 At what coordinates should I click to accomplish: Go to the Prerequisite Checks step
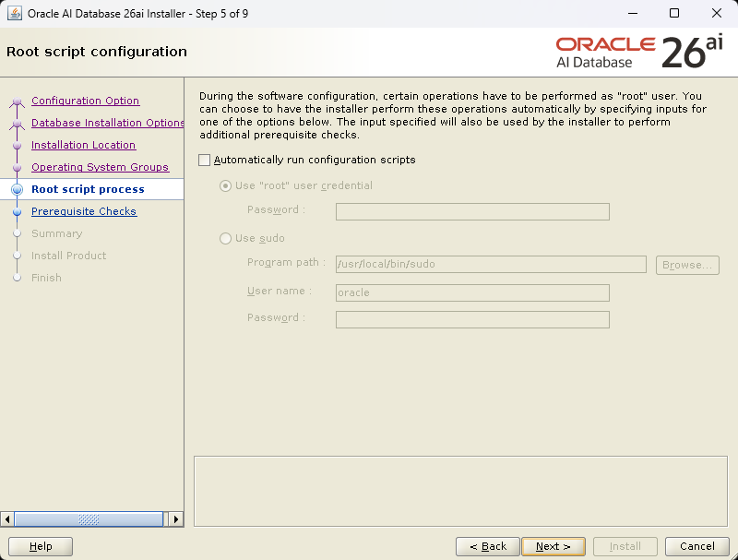84,211
